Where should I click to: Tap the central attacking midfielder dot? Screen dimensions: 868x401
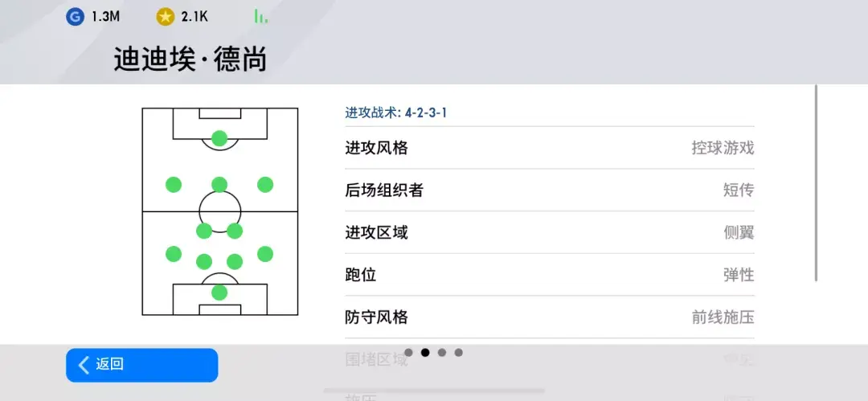pyautogui.click(x=219, y=185)
